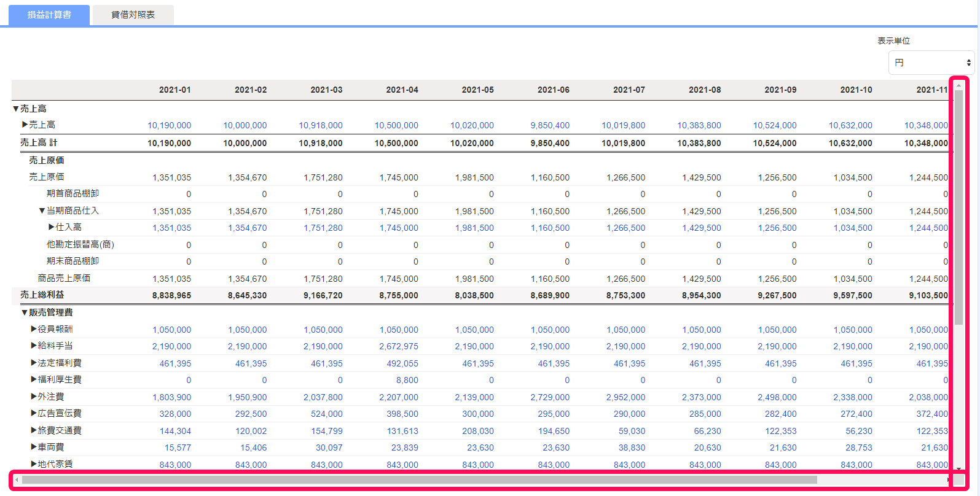Expand the 広告宣伝費 row
This screenshot has height=496, width=980.
click(34, 413)
